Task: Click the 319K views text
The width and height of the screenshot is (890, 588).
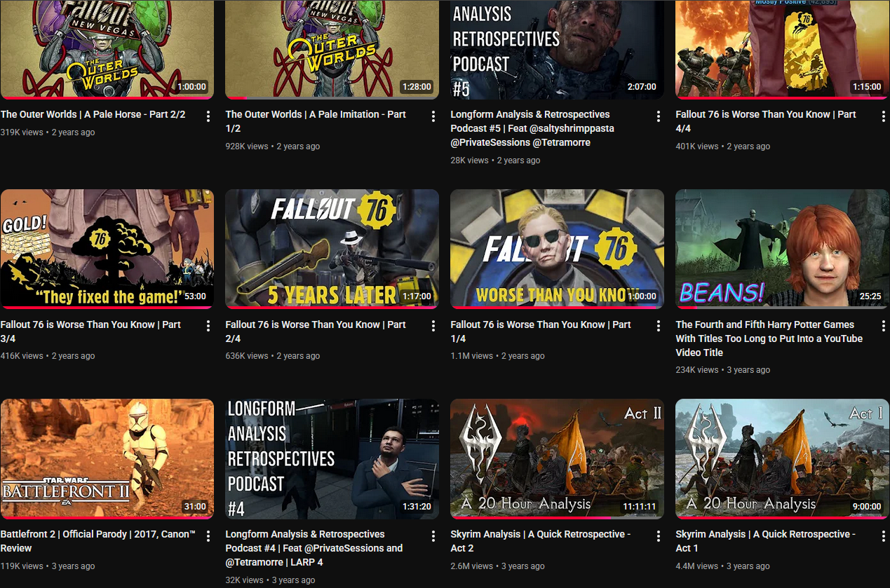Action: pos(22,132)
